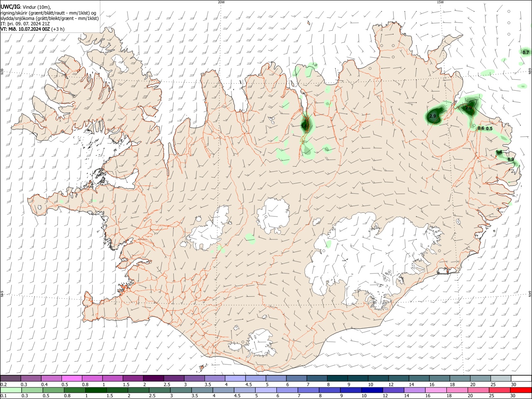
Task: Pick the deep navy bottom-row swatch at 10
Action: pyautogui.click(x=372, y=390)
